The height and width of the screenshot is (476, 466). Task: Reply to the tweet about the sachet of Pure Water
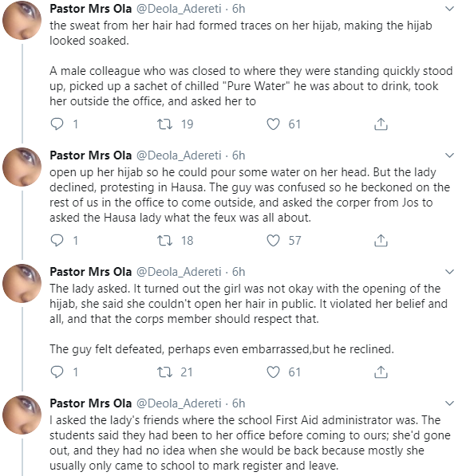coord(57,124)
